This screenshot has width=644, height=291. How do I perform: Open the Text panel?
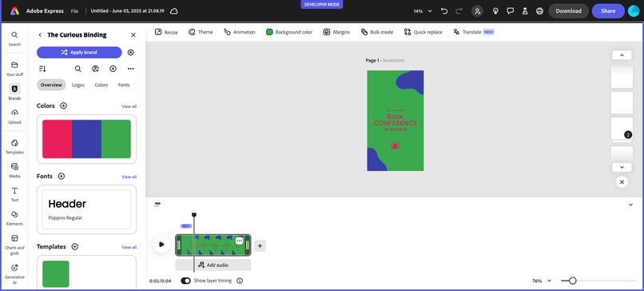point(14,194)
